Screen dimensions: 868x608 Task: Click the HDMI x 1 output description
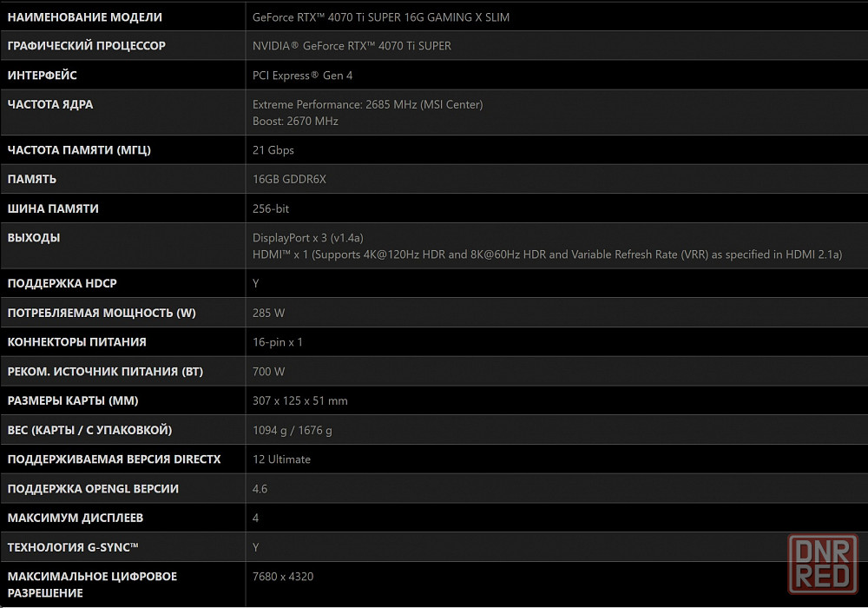tap(547, 254)
